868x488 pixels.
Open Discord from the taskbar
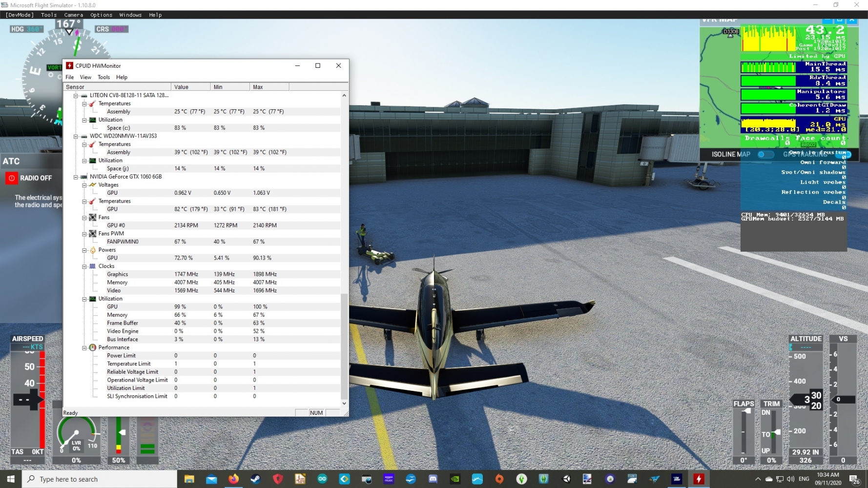pos(433,479)
